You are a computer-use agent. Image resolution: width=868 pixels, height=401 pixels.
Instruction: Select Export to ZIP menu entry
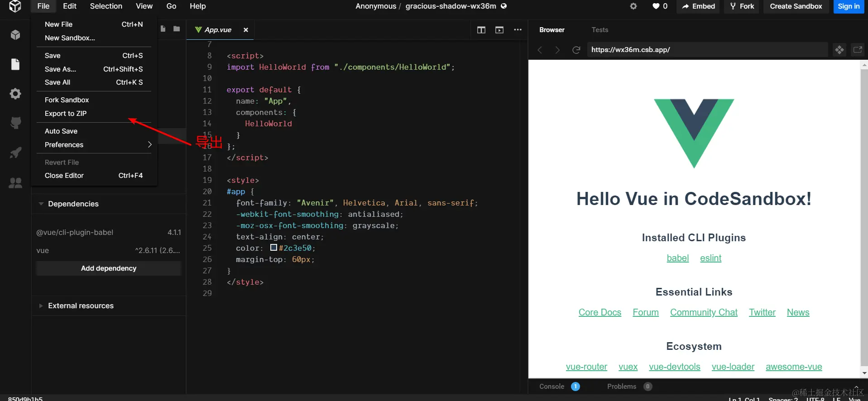(94, 114)
